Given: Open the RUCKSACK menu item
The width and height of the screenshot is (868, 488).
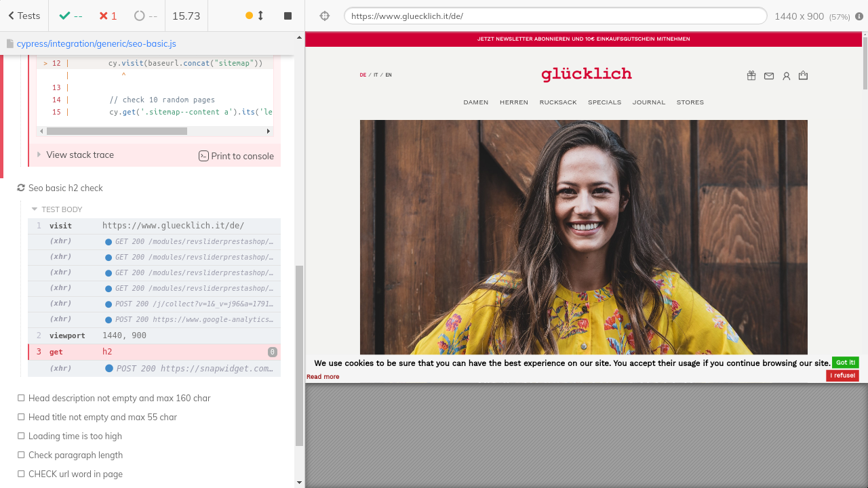Looking at the screenshot, I should [558, 102].
